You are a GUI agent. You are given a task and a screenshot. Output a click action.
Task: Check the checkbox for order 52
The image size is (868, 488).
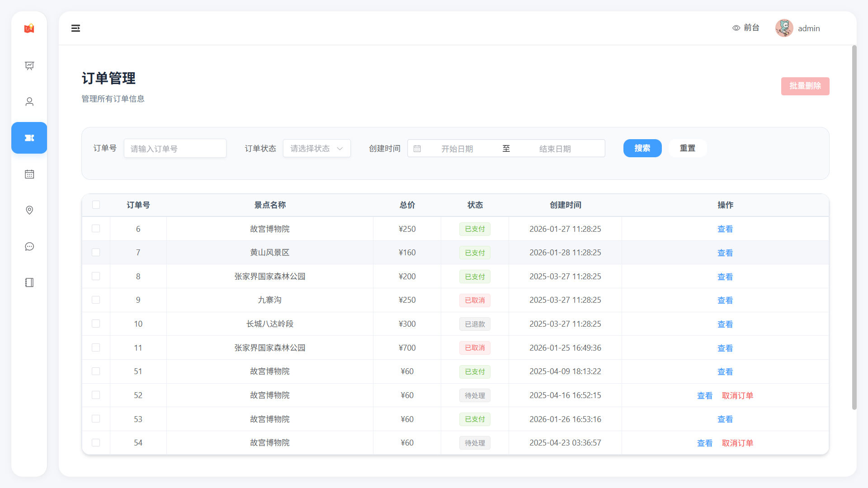pyautogui.click(x=96, y=395)
